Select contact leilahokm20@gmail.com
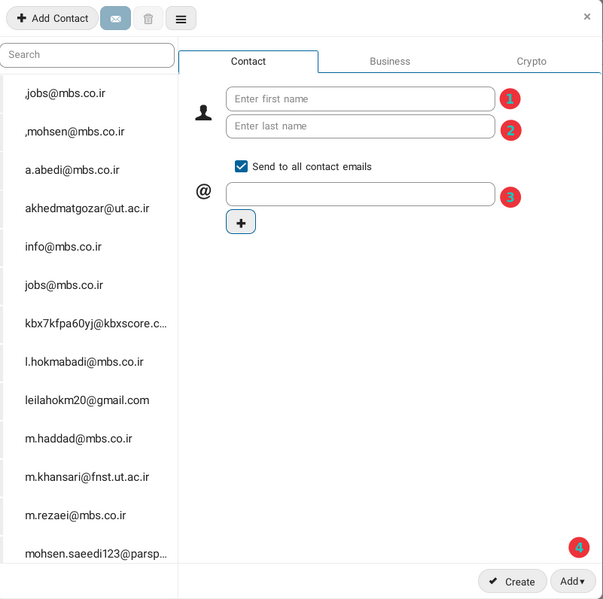The width and height of the screenshot is (603, 599). tap(87, 400)
